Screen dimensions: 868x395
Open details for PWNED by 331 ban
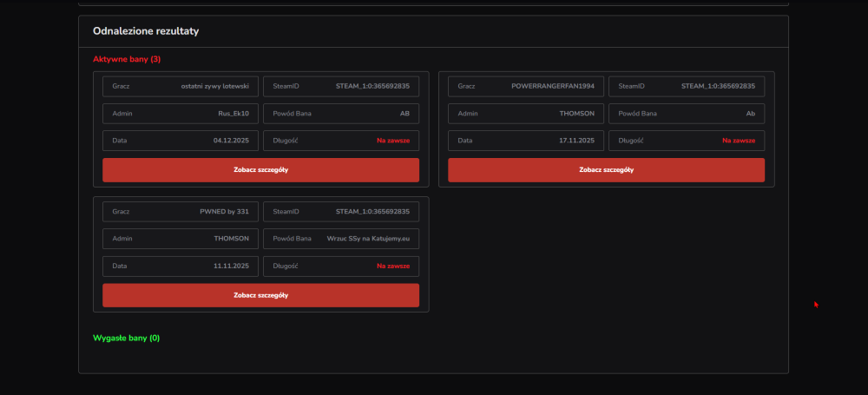260,295
